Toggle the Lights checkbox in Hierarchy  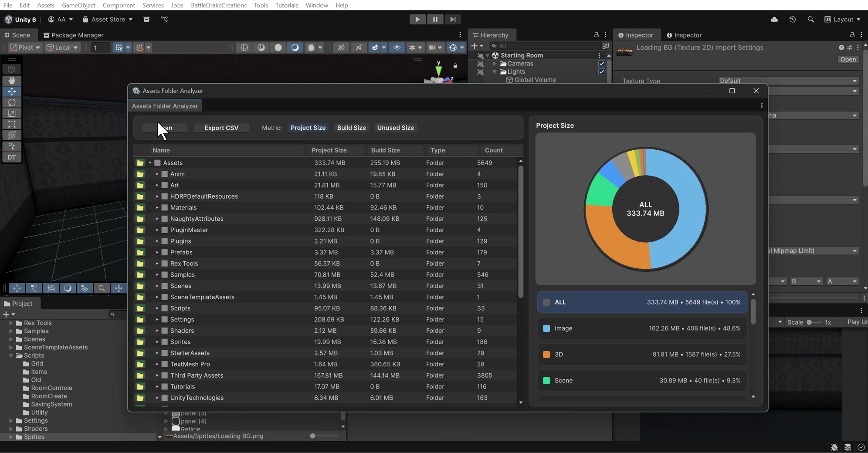click(602, 72)
